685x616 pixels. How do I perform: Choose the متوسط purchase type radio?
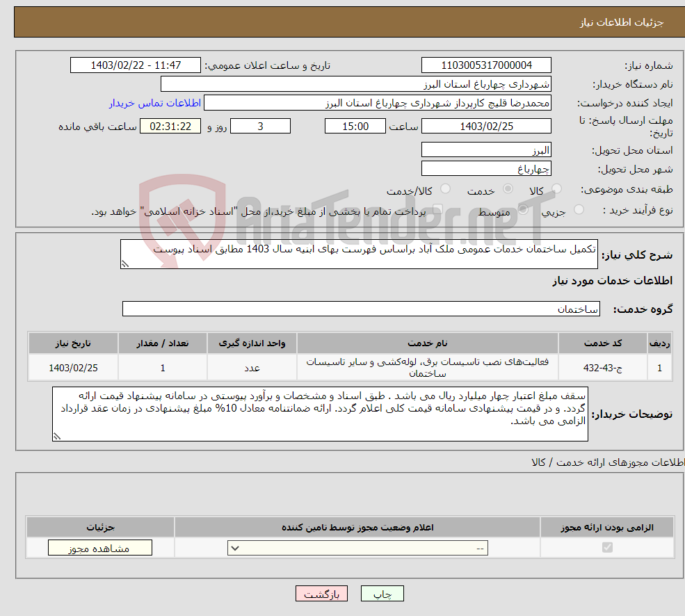523,210
